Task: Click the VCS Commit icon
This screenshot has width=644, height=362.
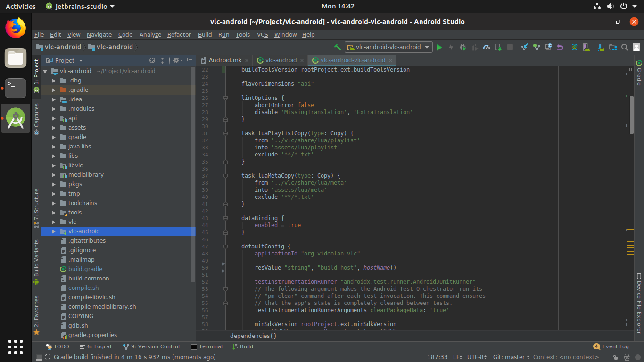Action: pyautogui.click(x=537, y=47)
